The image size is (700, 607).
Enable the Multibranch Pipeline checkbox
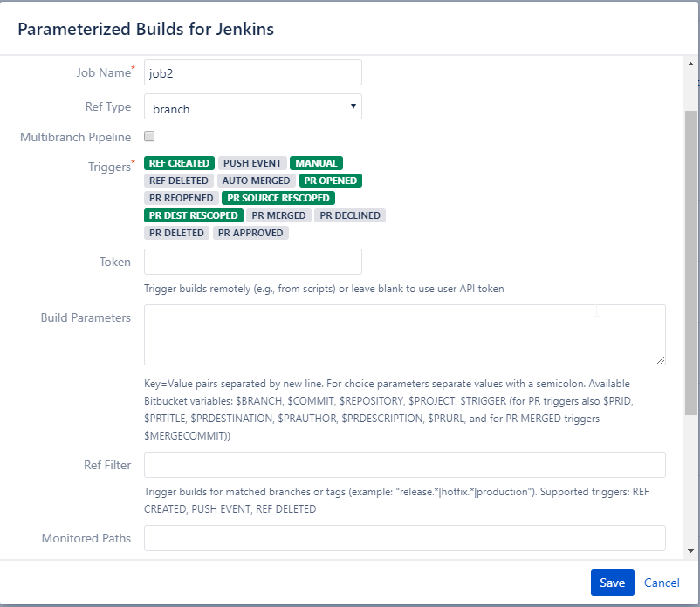[x=149, y=136]
